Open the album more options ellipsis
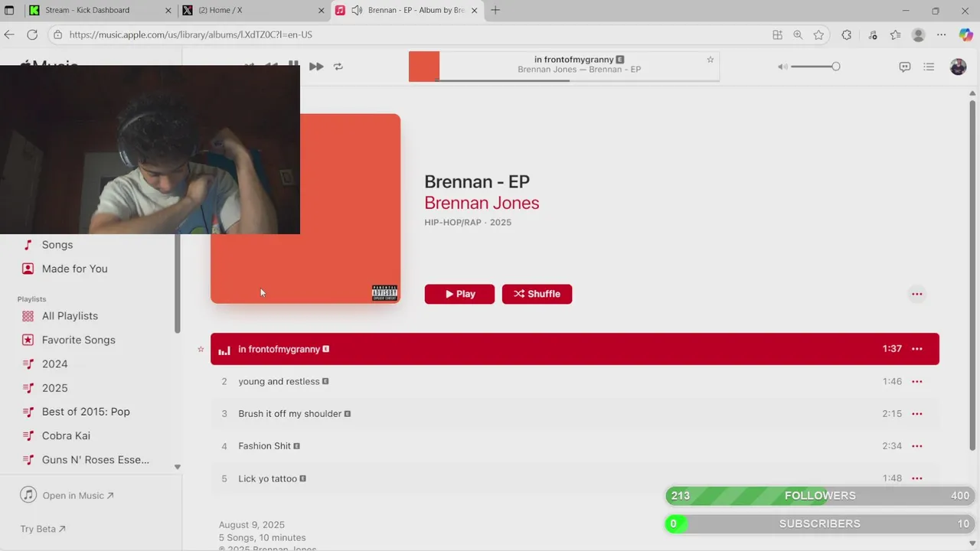Viewport: 980px width, 551px height. point(916,294)
